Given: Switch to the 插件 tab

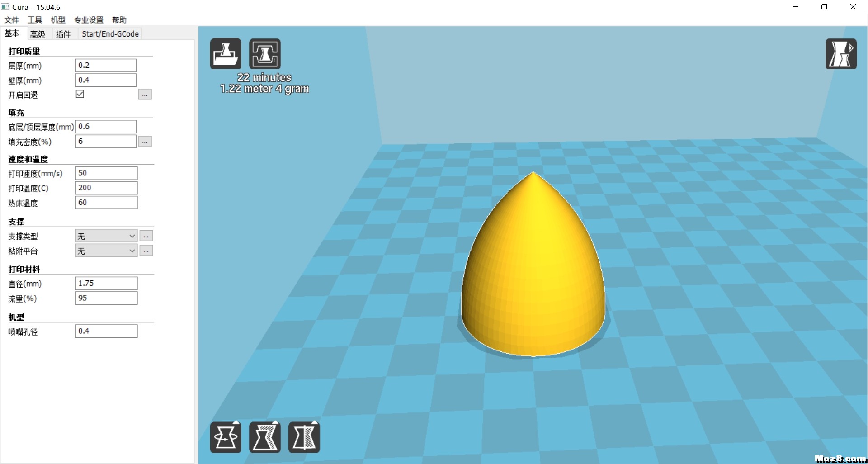Looking at the screenshot, I should [63, 34].
